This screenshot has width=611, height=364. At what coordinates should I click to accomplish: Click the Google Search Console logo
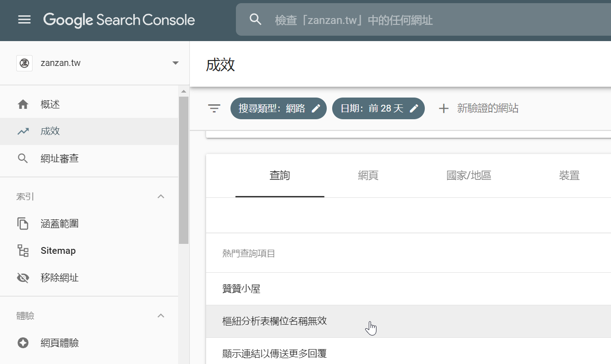pos(119,20)
